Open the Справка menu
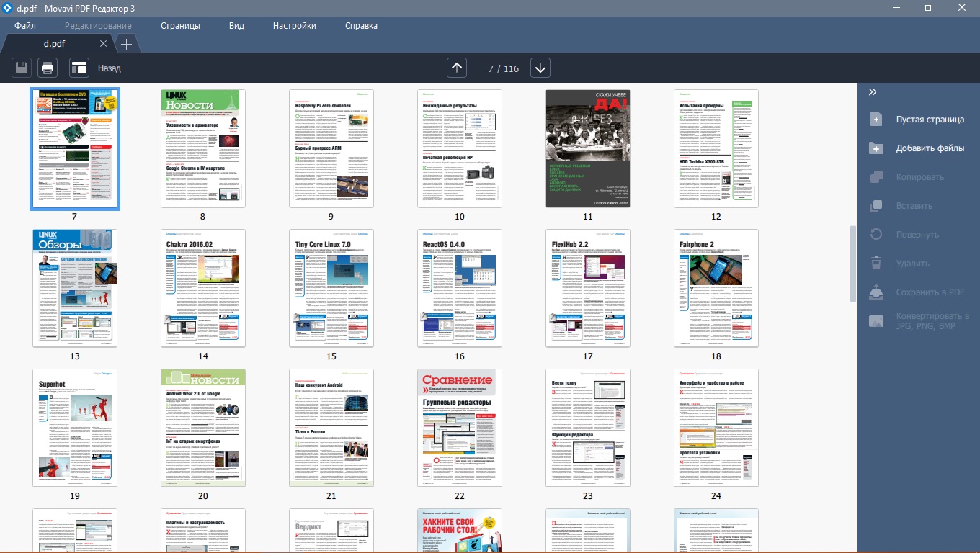 click(x=361, y=26)
